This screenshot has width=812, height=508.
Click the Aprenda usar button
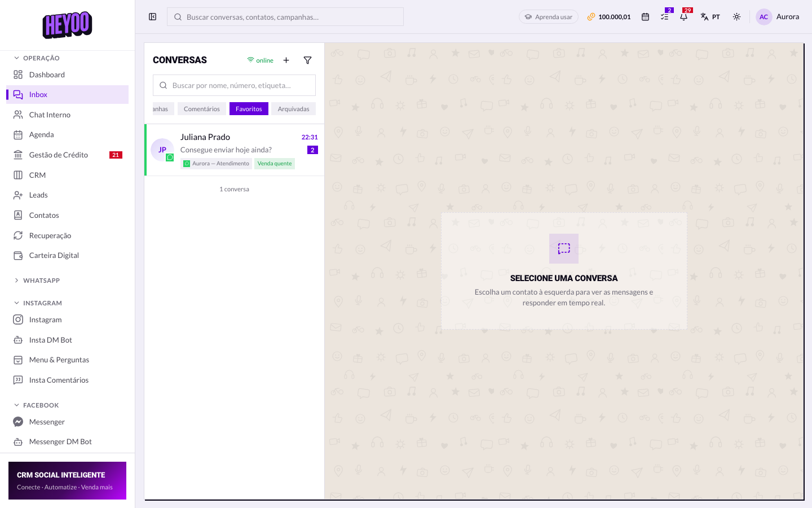(x=549, y=17)
